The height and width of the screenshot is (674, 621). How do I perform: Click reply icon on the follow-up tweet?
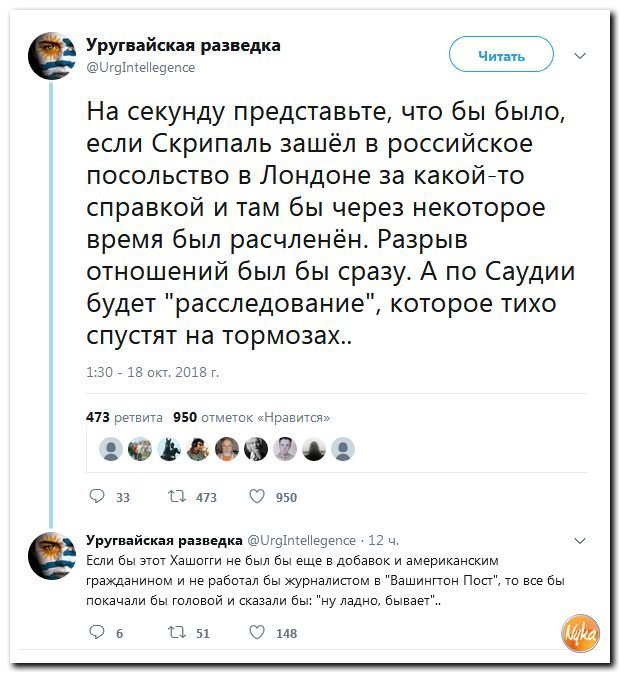(x=97, y=632)
